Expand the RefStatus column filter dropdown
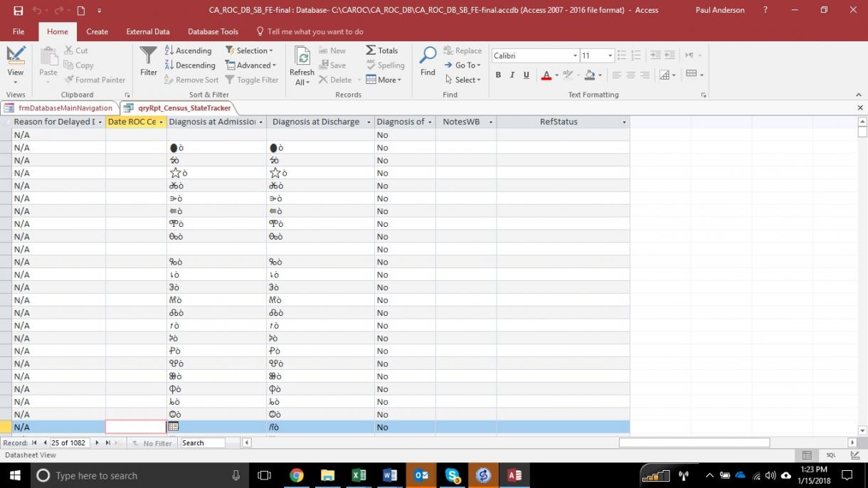This screenshot has height=488, width=868. pos(624,122)
